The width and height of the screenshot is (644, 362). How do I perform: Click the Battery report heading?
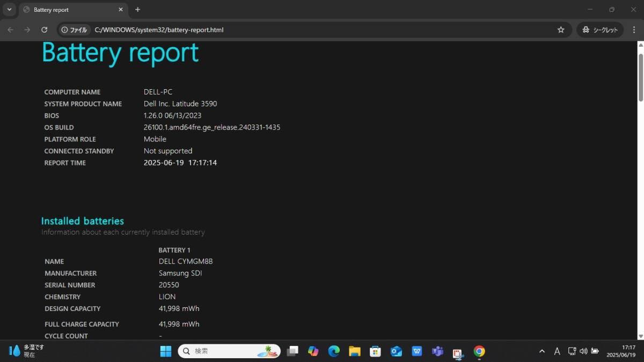coord(120,53)
